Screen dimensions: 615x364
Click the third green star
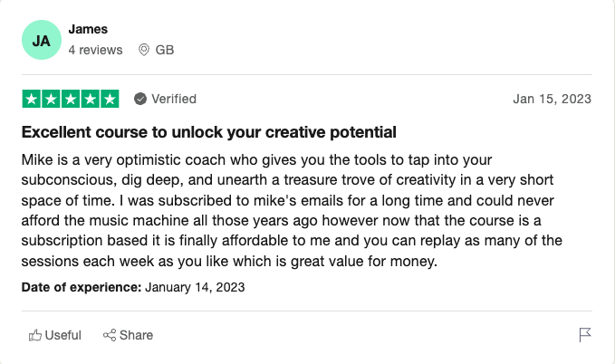(x=71, y=99)
